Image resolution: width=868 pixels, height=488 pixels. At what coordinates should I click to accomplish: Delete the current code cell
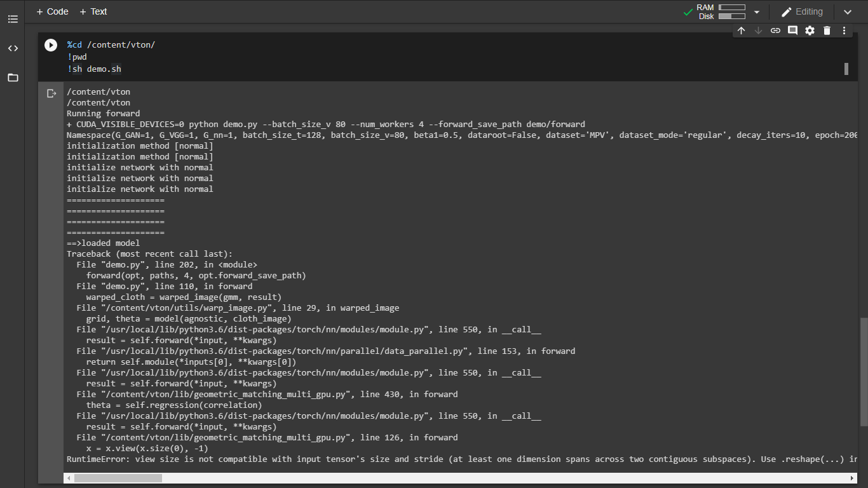pyautogui.click(x=826, y=30)
